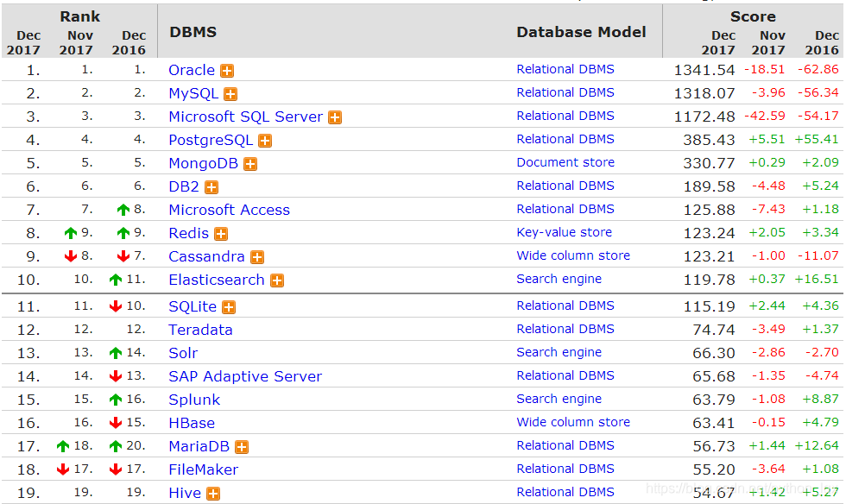Click Key-value store model in Redis row
Viewport: 846px width, 504px height.
(565, 232)
